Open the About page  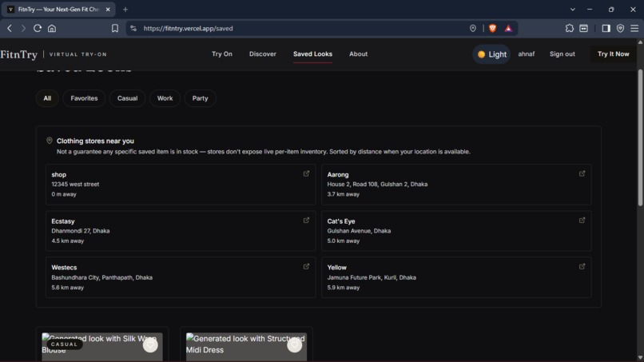pyautogui.click(x=358, y=54)
